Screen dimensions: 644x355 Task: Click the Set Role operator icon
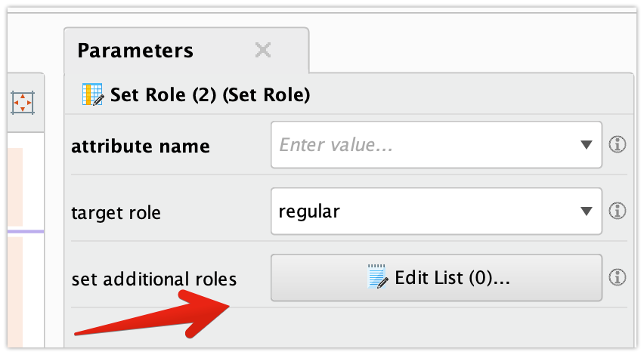(x=93, y=95)
